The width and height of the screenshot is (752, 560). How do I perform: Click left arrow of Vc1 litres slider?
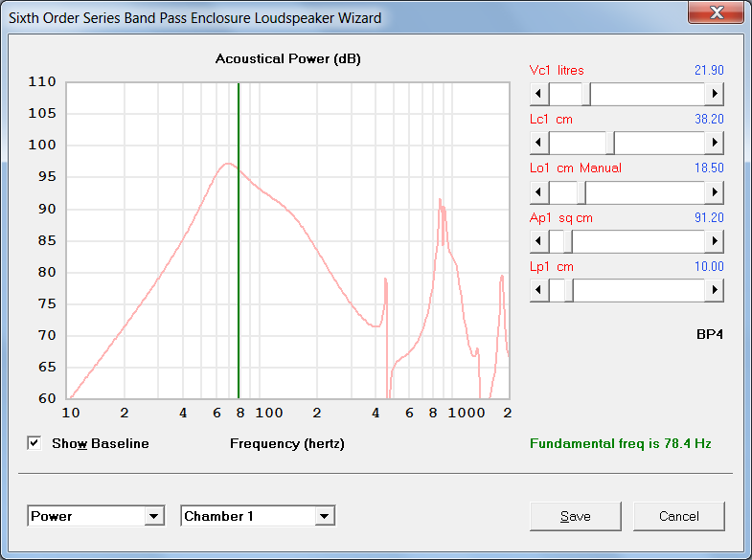[x=539, y=94]
